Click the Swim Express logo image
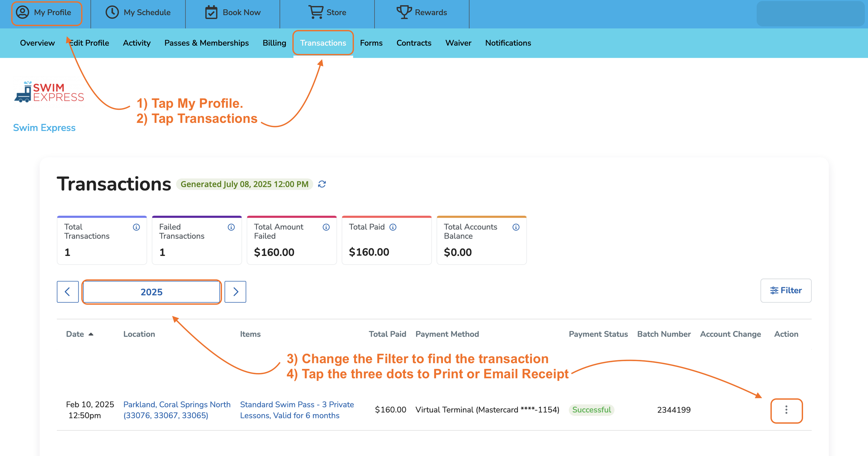Image resolution: width=868 pixels, height=456 pixels. [x=49, y=92]
